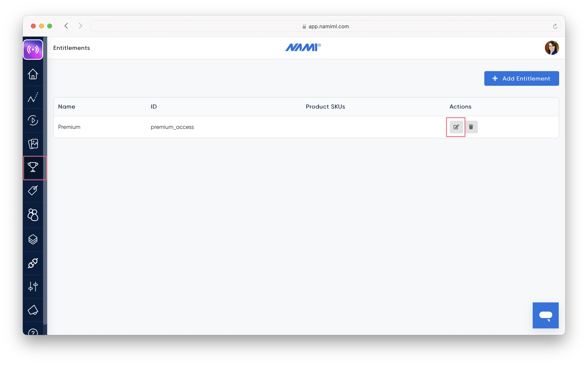Open the sliders settings sidebar icon

click(33, 287)
